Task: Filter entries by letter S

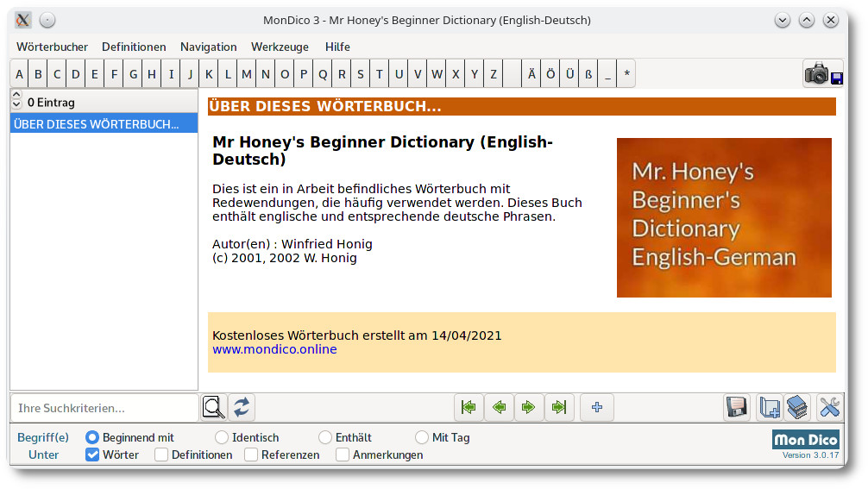Action: coord(361,74)
